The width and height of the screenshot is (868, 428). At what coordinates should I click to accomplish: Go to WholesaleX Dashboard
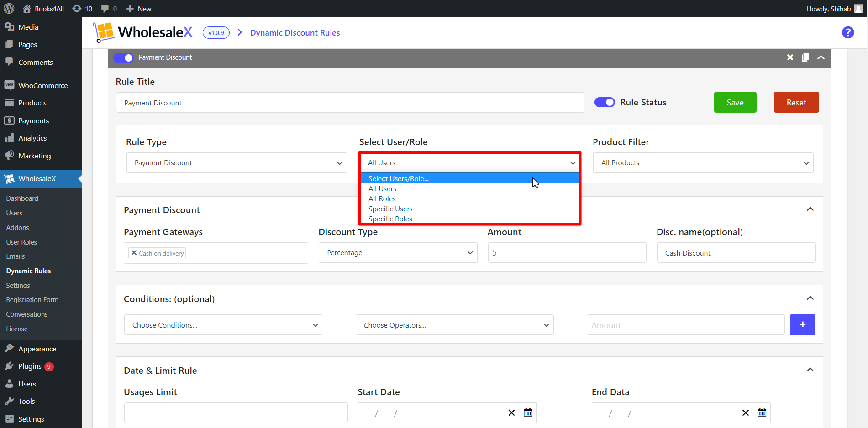pyautogui.click(x=22, y=198)
